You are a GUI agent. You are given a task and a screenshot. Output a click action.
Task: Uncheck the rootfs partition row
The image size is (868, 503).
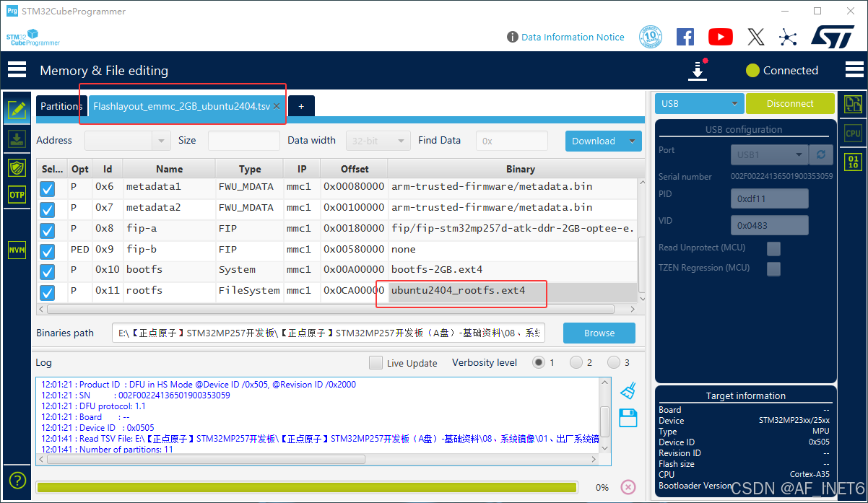pos(48,293)
